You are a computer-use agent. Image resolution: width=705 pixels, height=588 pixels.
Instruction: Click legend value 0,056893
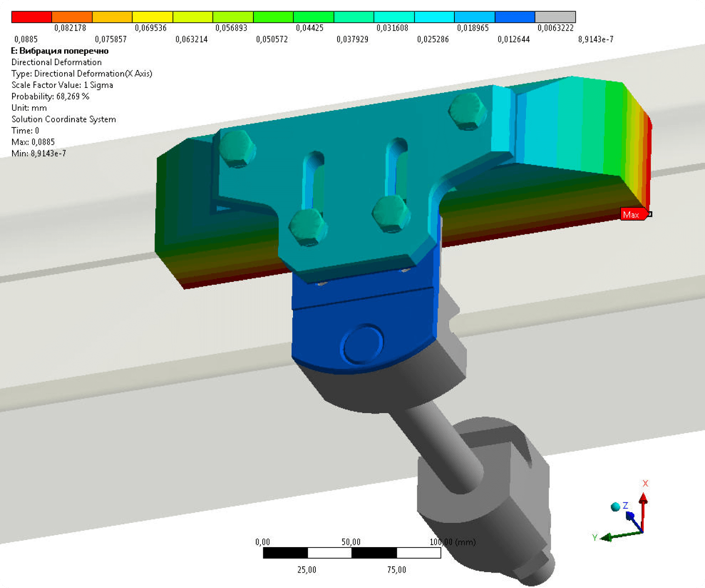tap(231, 28)
